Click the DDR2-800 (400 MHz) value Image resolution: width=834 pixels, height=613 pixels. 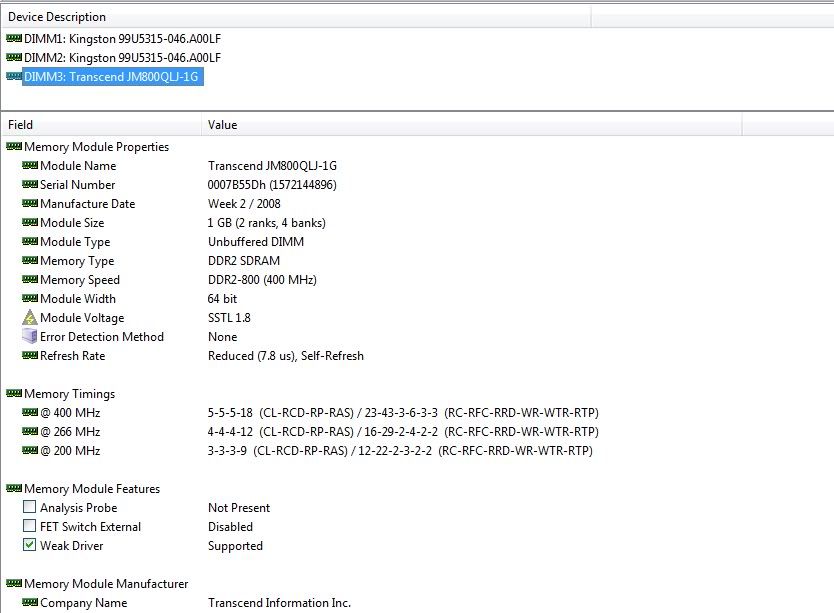click(262, 280)
